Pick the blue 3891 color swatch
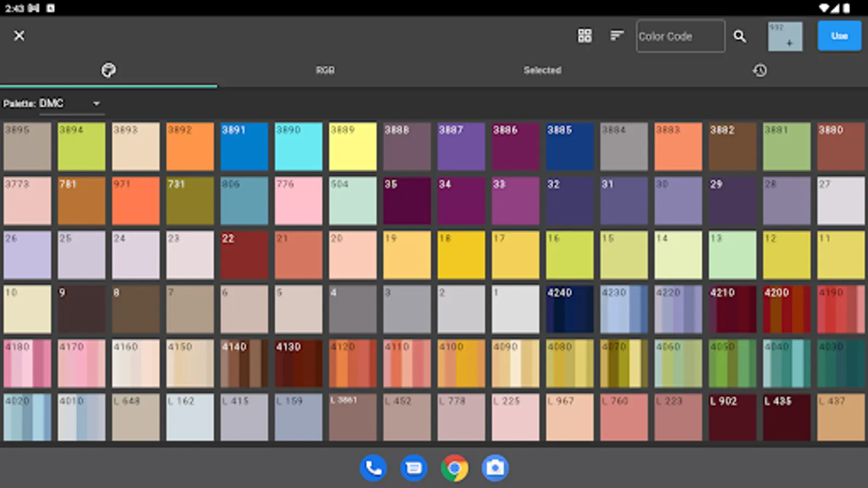The width and height of the screenshot is (868, 488). [244, 147]
